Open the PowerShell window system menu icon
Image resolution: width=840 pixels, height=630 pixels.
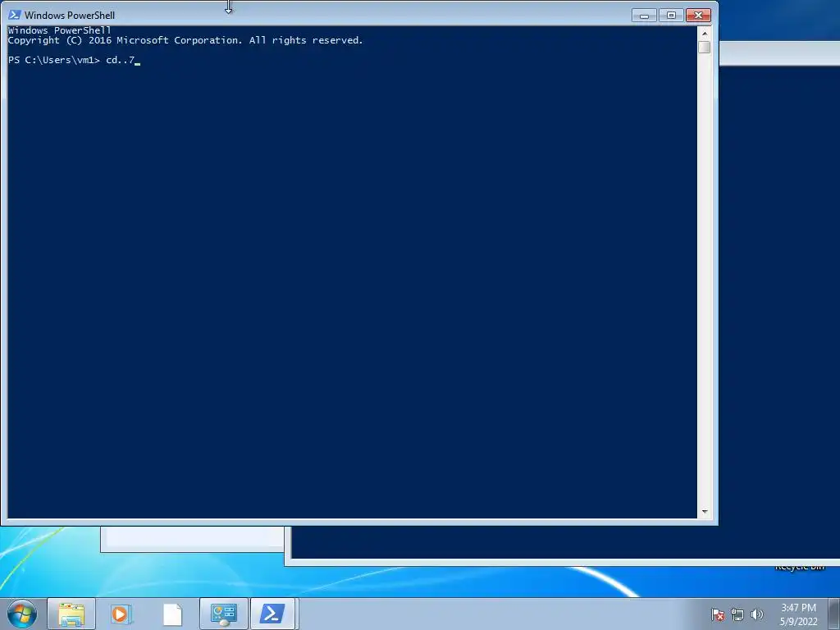click(15, 15)
